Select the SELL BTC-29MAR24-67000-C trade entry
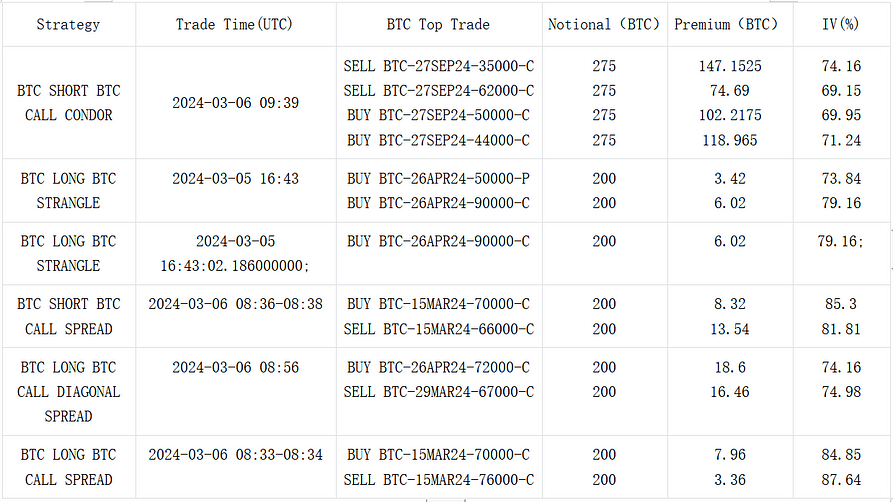This screenshot has height=502, width=893. [440, 392]
